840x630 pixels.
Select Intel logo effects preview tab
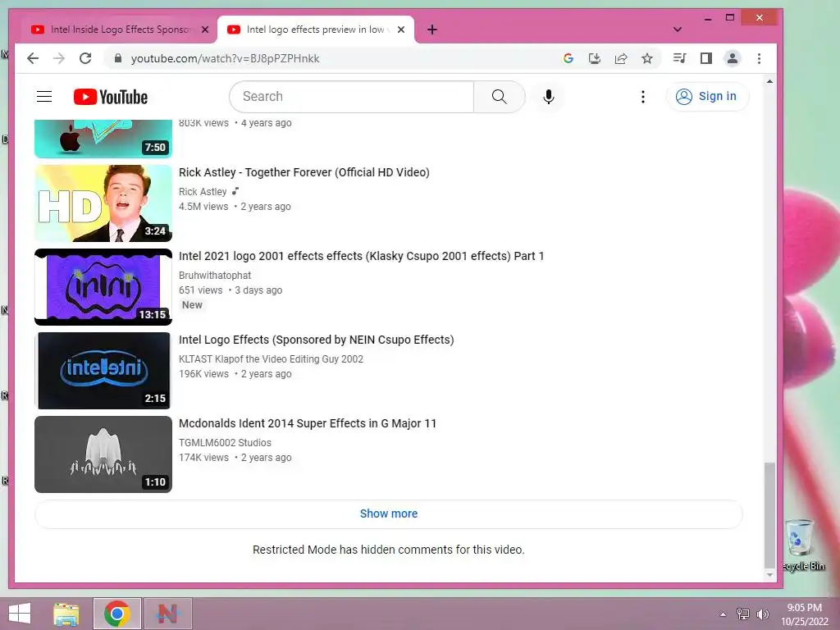coord(315,30)
